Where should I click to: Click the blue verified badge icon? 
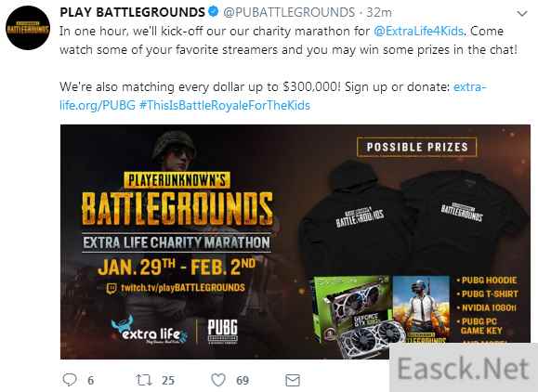click(214, 12)
